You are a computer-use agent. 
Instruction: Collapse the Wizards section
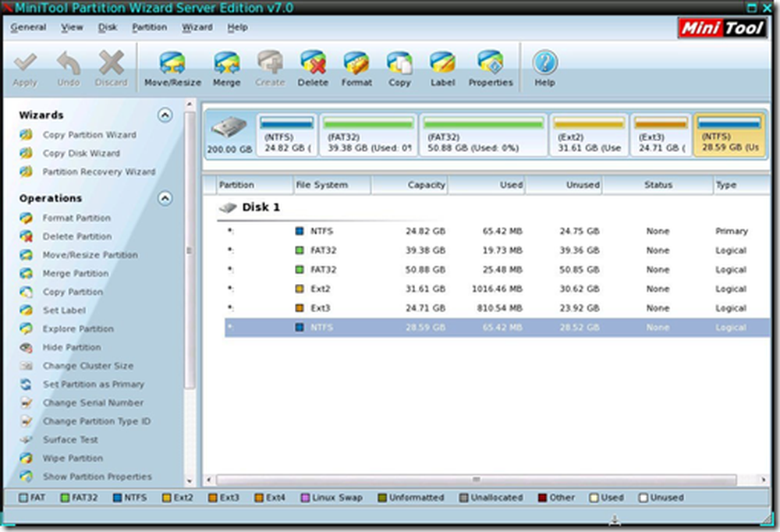165,115
